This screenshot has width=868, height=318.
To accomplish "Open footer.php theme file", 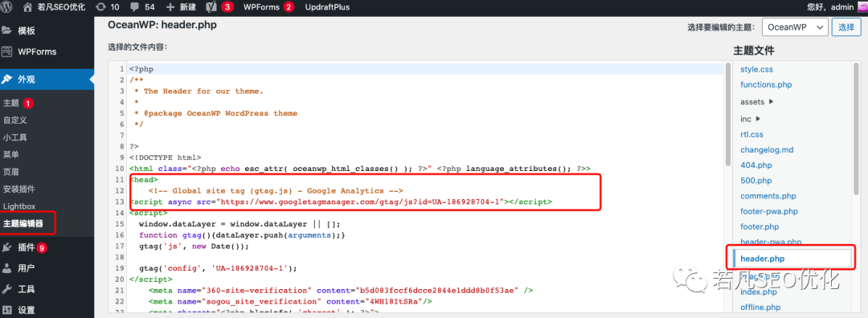I will (x=759, y=226).
